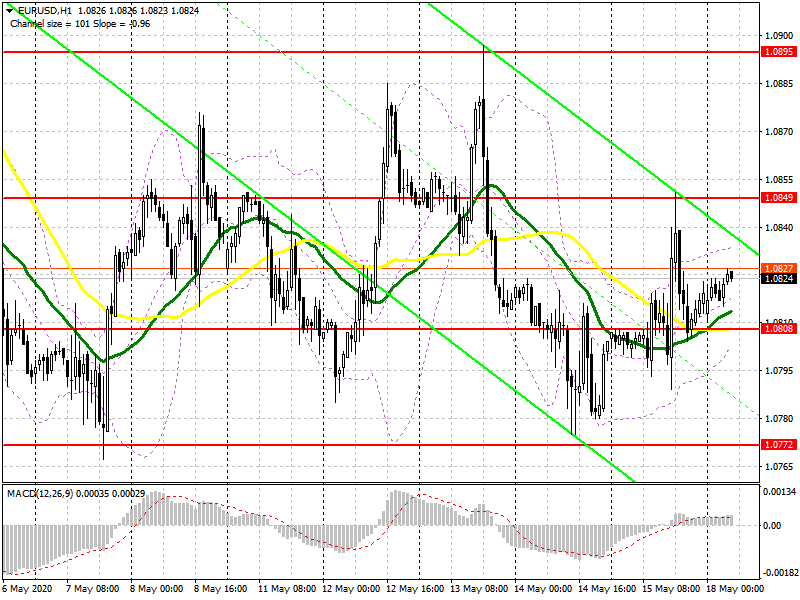Click the 1.0772 red support label
800x600 pixels.
[778, 445]
